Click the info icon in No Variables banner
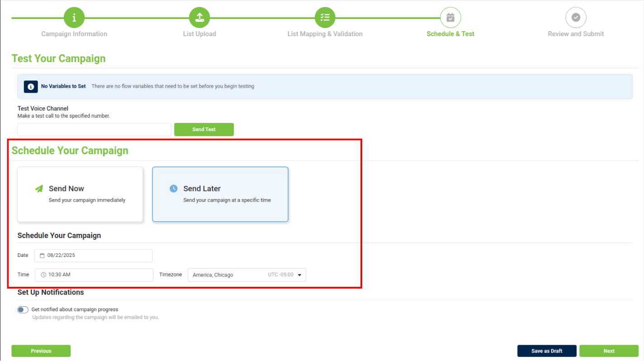The width and height of the screenshot is (644, 361). click(31, 86)
